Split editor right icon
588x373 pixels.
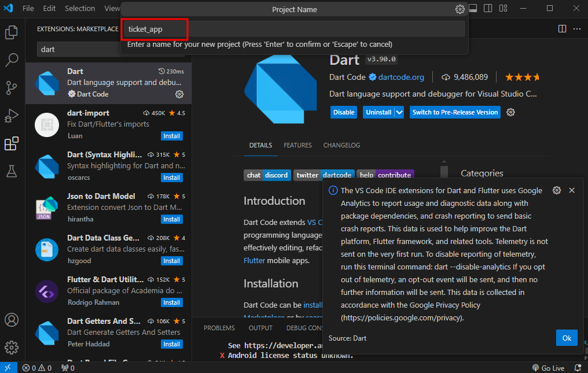pos(562,29)
